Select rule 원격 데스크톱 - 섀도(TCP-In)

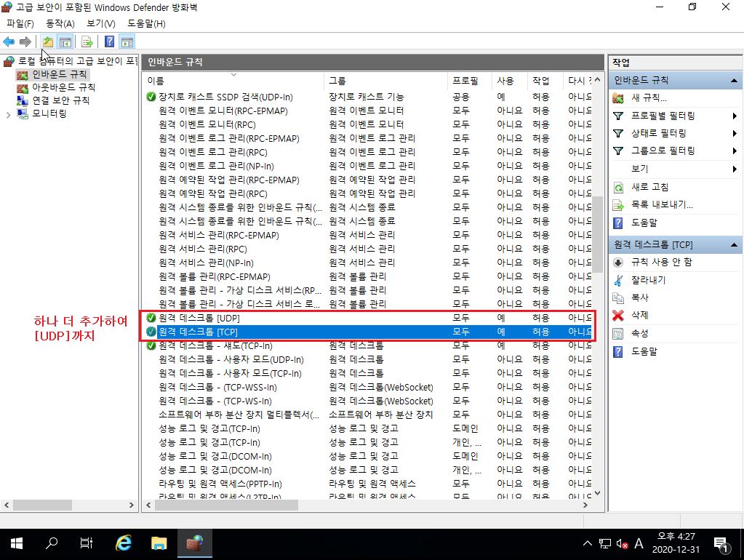tap(368, 345)
